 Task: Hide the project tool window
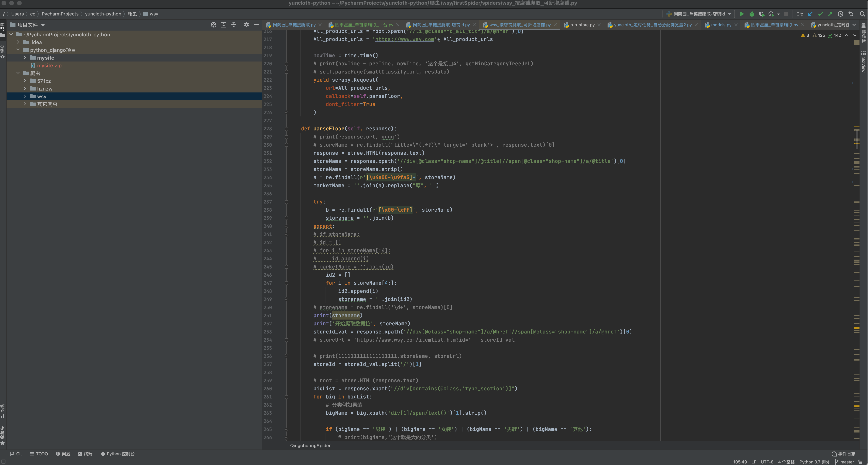click(x=256, y=25)
